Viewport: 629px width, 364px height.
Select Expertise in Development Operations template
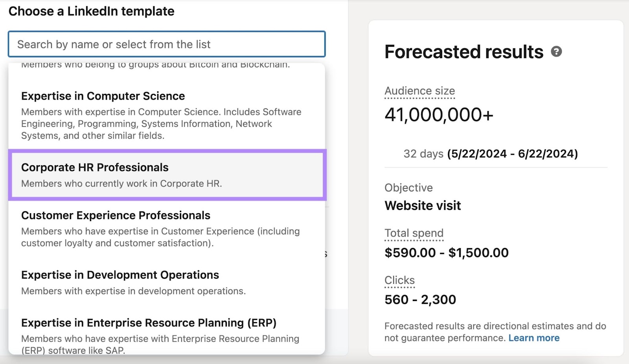(x=120, y=275)
